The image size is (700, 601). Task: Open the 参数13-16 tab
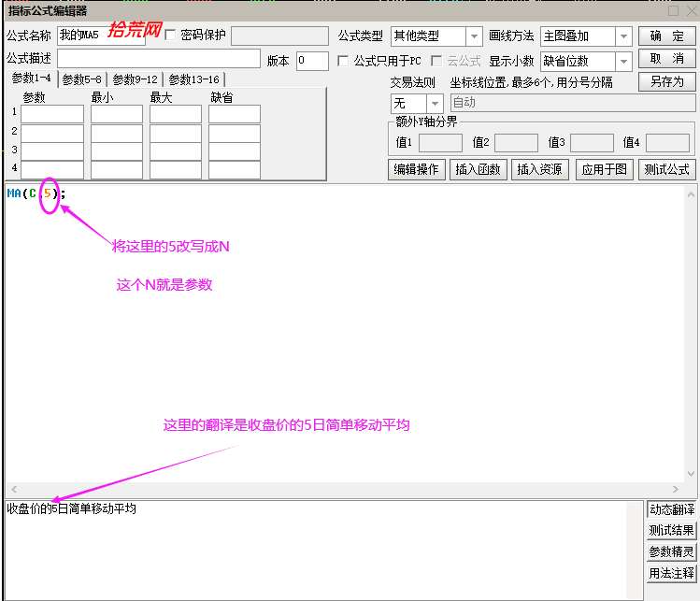pos(193,79)
